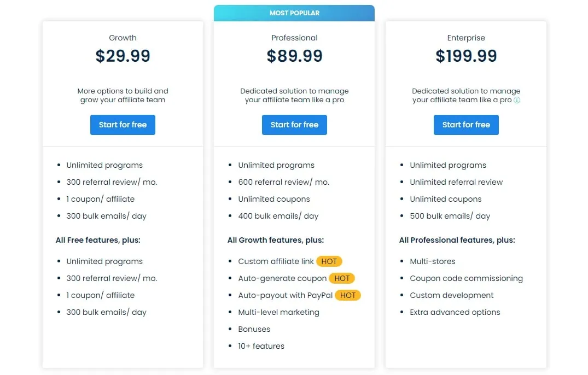Select the Growth plan title

(x=123, y=38)
